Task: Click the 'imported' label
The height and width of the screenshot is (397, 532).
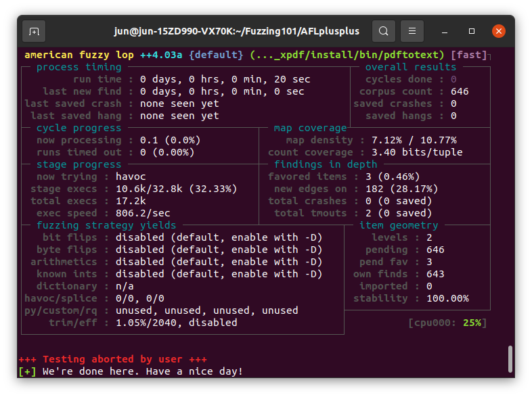Action: [383, 287]
